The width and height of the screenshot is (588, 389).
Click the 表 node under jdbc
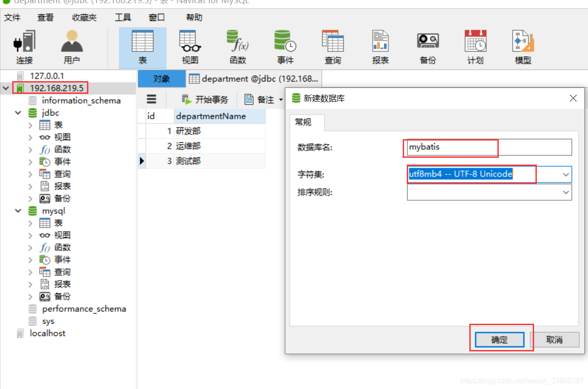click(58, 125)
